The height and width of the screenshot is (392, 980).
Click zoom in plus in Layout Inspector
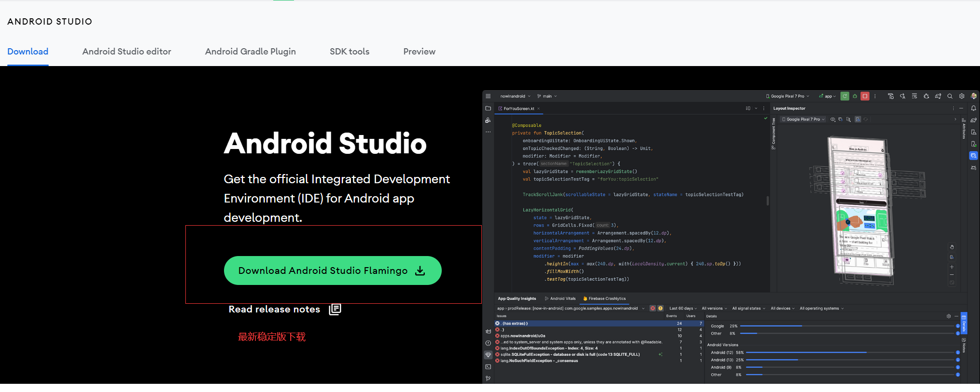click(x=952, y=267)
